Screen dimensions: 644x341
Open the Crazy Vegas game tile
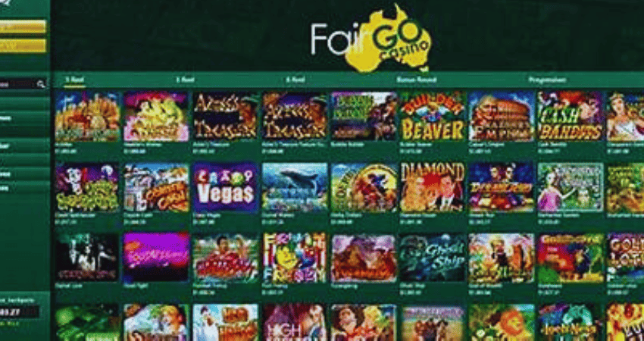pos(225,187)
